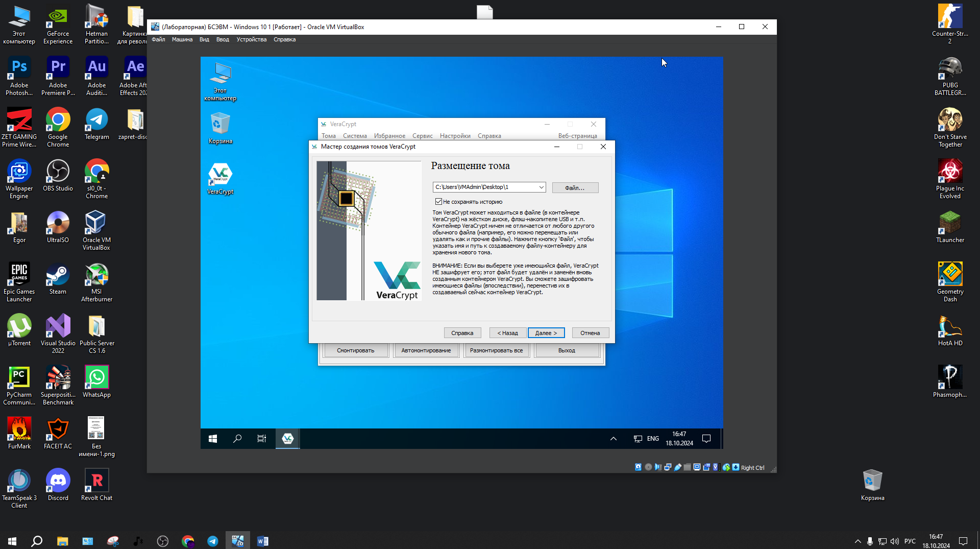Select Oracle VM VirtualBox desktop icon
The image size is (980, 549).
97,231
